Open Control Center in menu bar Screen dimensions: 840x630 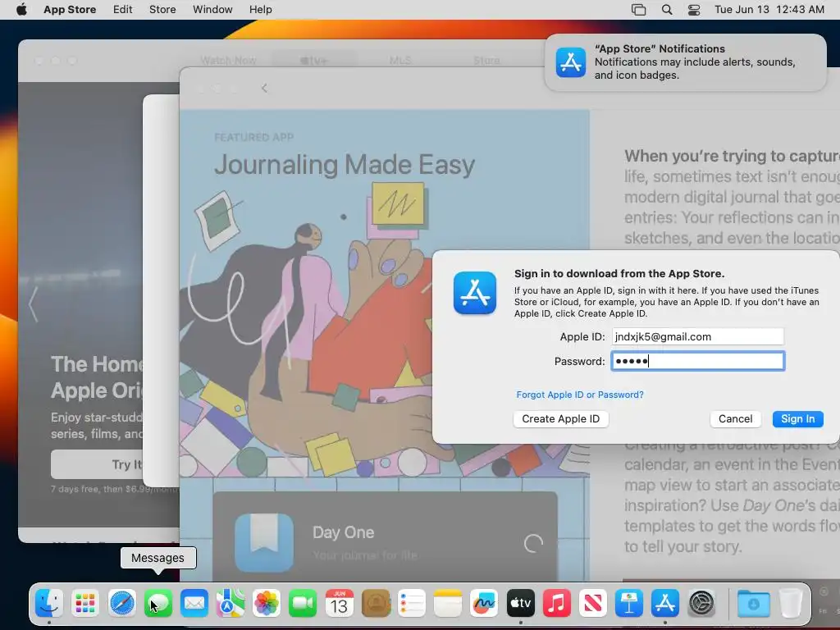tap(694, 10)
